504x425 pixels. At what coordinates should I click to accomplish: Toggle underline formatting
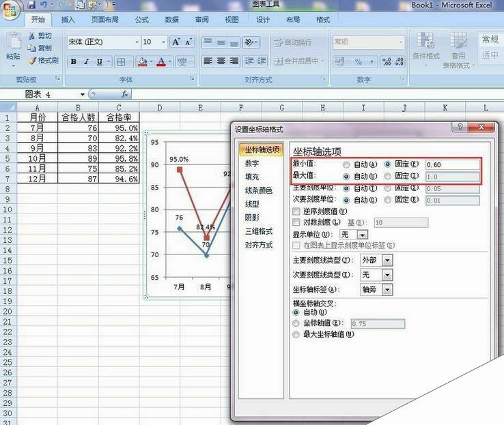coord(100,61)
